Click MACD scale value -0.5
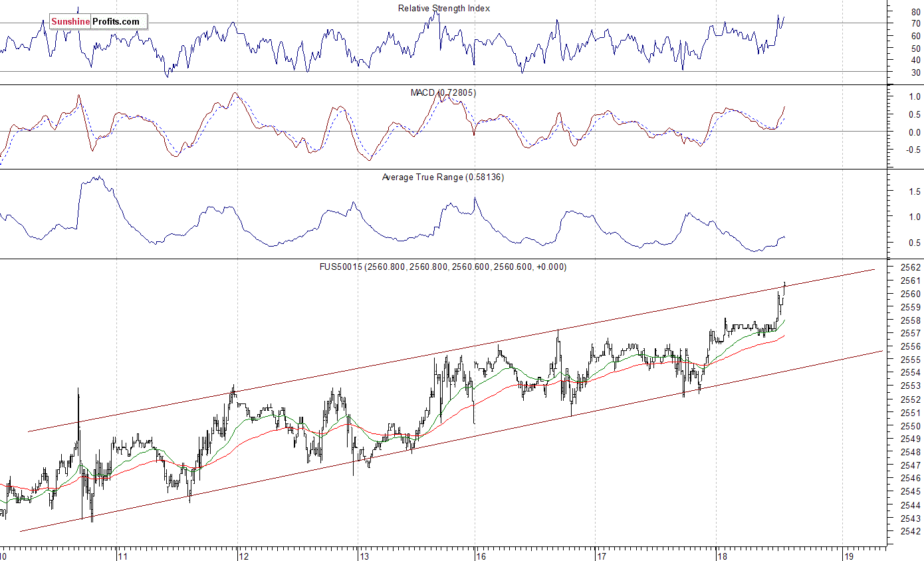The height and width of the screenshot is (561, 924). 913,150
